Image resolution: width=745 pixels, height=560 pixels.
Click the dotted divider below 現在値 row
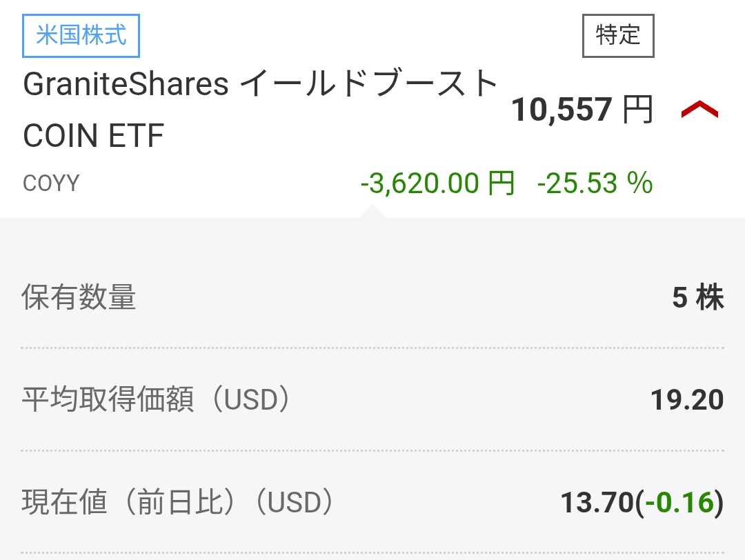tap(372, 552)
